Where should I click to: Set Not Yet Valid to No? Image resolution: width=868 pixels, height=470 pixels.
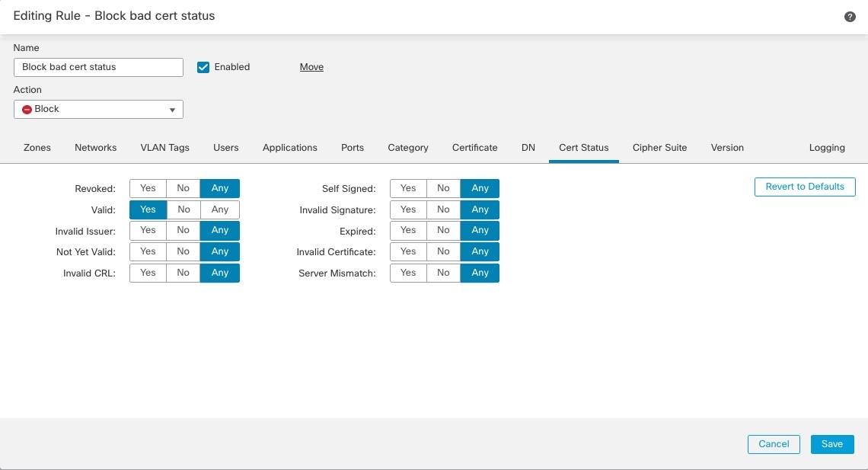click(x=183, y=251)
